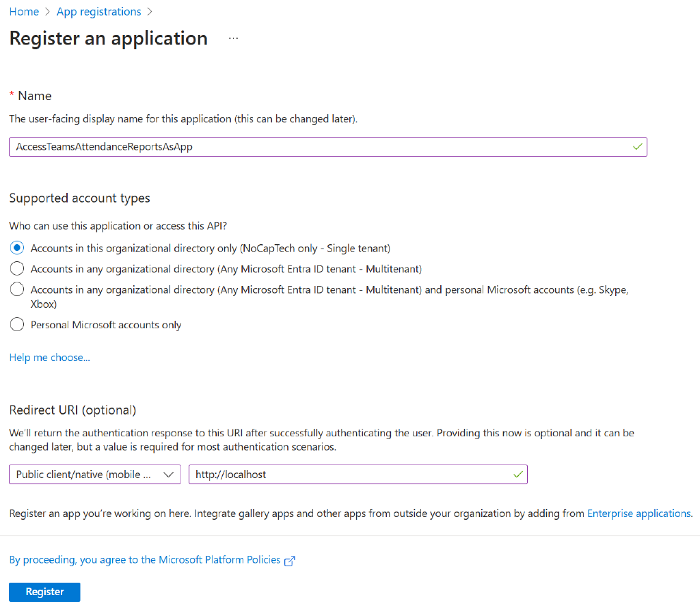Select the single tenant account type option

pos(16,248)
